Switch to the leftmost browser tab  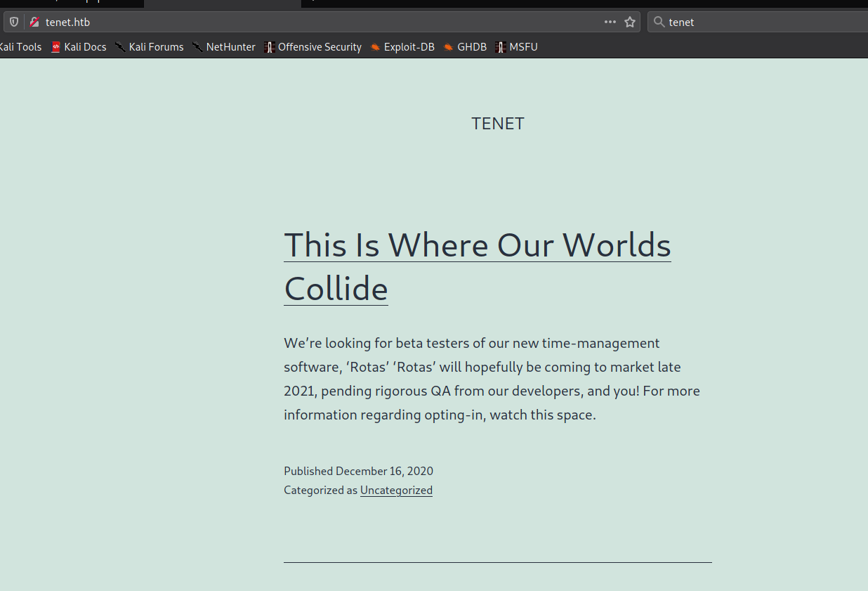pos(70,4)
